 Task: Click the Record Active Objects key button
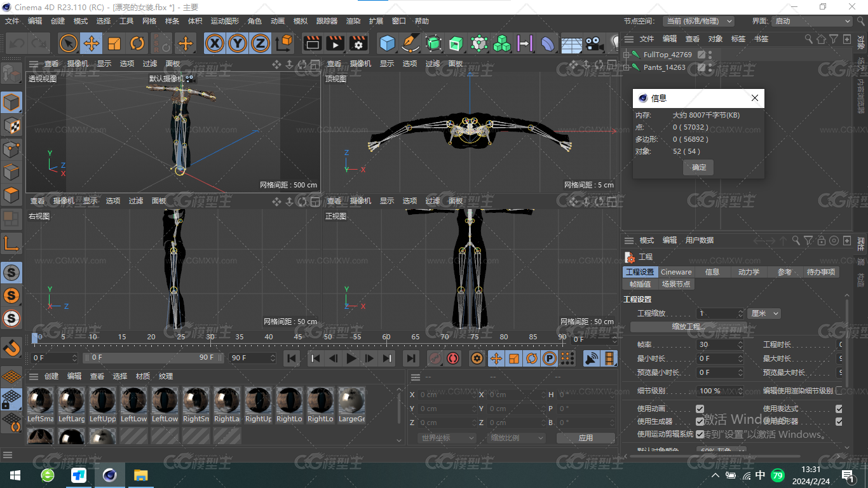pos(435,358)
